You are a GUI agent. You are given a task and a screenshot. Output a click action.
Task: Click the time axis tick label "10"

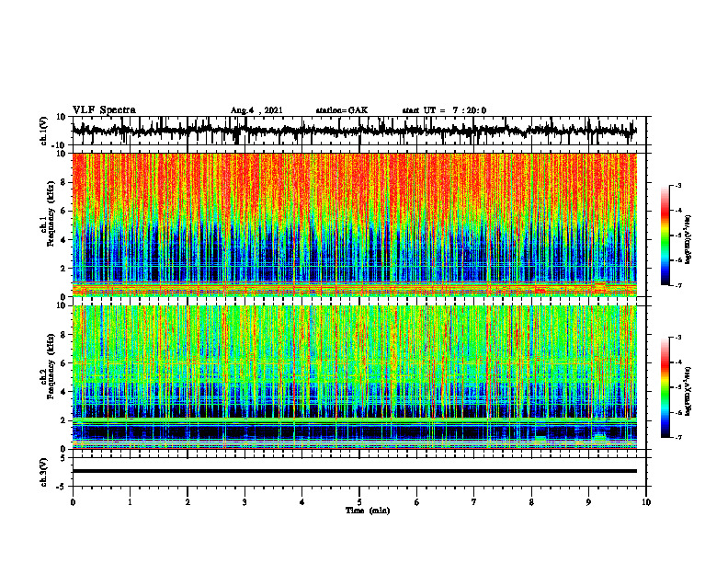646,502
